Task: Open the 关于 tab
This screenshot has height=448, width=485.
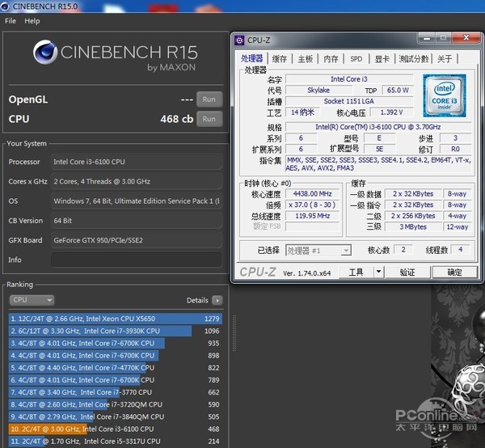Action: click(x=445, y=59)
